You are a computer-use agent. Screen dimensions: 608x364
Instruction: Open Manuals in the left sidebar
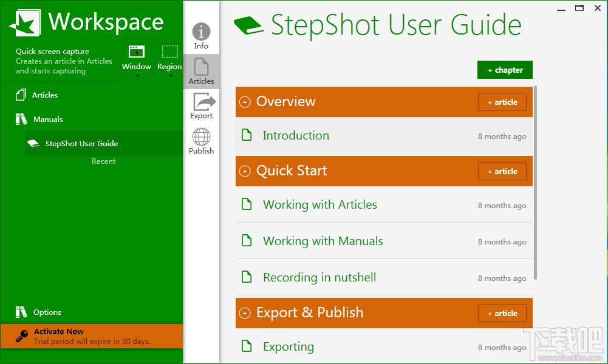pyautogui.click(x=48, y=120)
